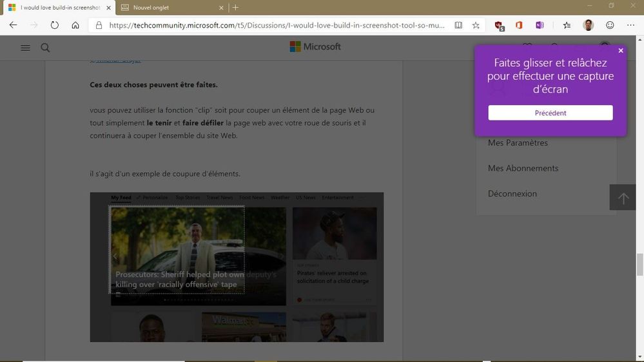Jump to top with the up-arrow button

623,197
